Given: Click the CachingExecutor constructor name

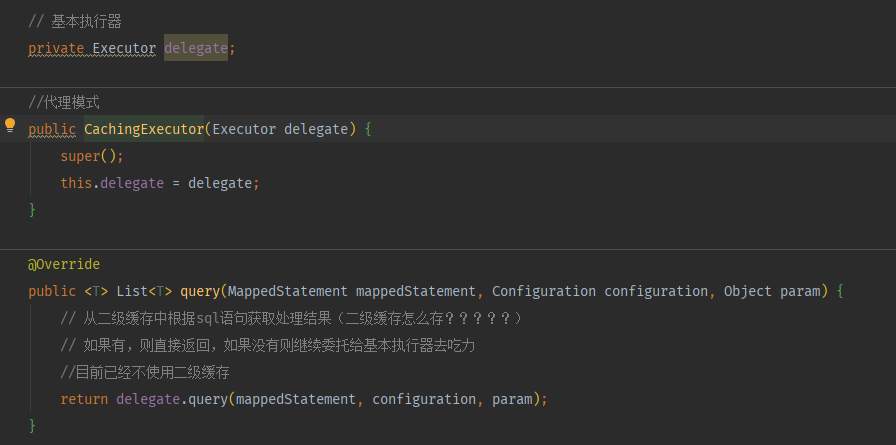Looking at the screenshot, I should pos(144,129).
